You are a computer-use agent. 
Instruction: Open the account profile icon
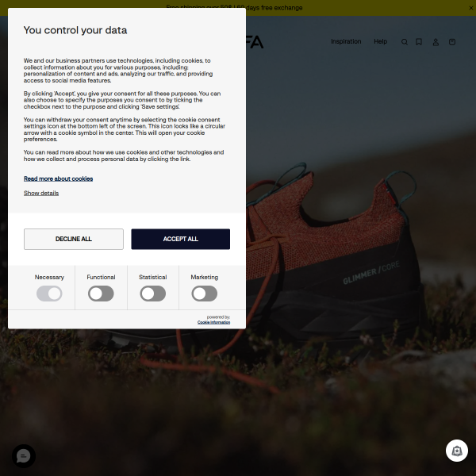point(436,42)
